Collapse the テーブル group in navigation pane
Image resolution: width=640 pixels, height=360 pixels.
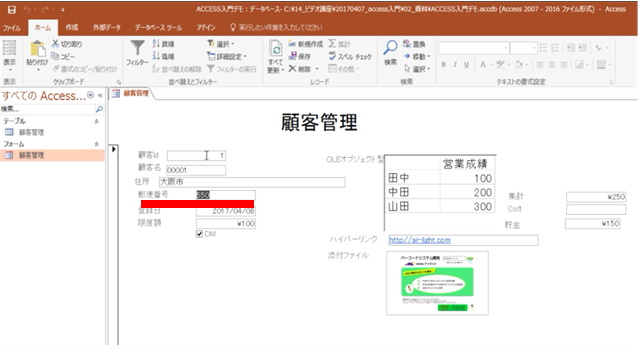click(x=97, y=121)
